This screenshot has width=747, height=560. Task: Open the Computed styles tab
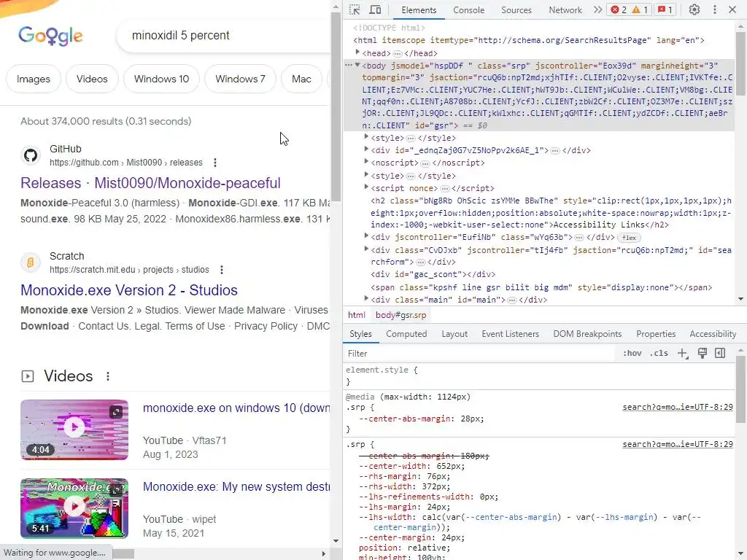click(406, 334)
